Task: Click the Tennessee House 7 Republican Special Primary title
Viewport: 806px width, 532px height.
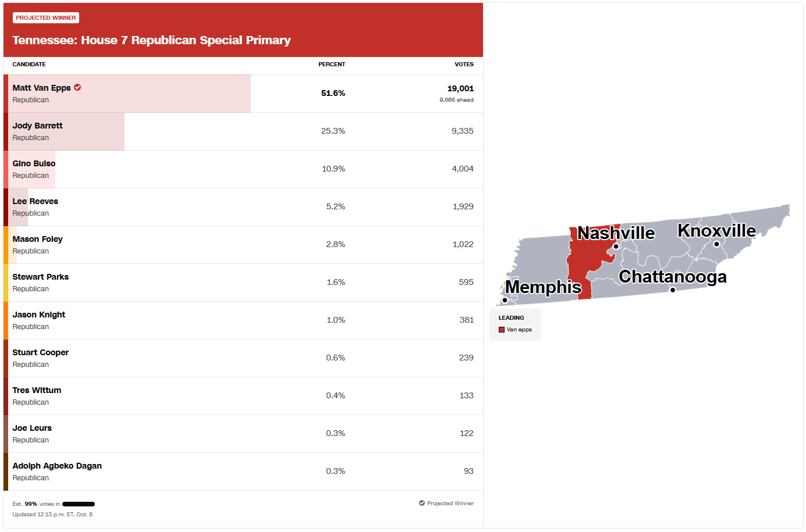Action: [151, 40]
